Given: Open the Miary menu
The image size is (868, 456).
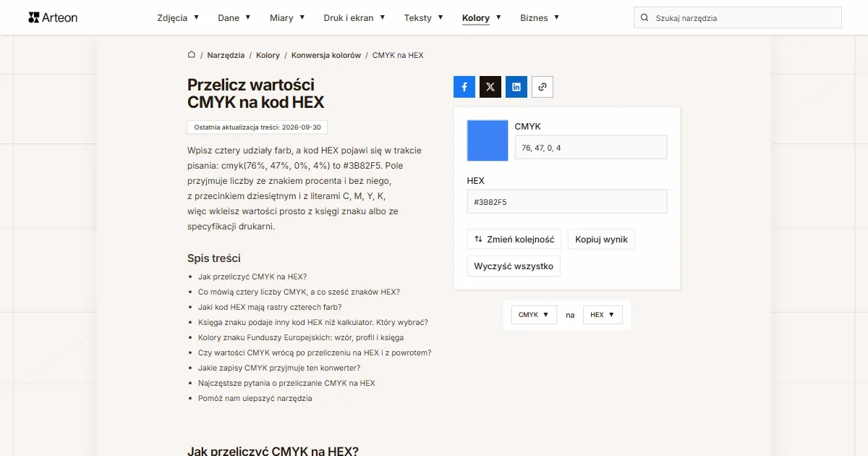Looking at the screenshot, I should coord(287,18).
